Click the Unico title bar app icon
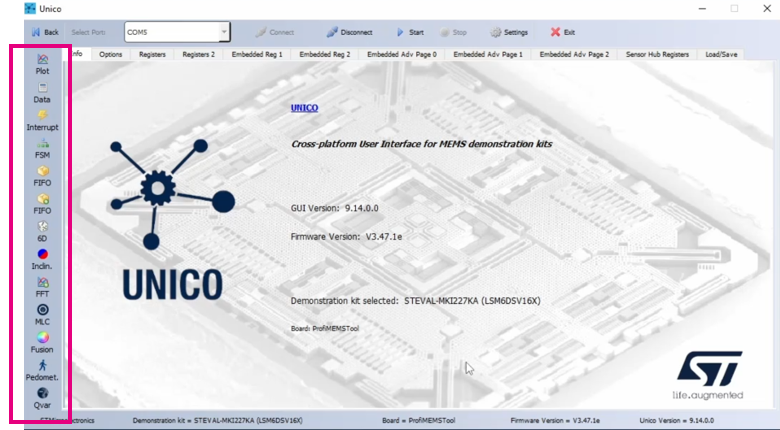 click(x=30, y=8)
